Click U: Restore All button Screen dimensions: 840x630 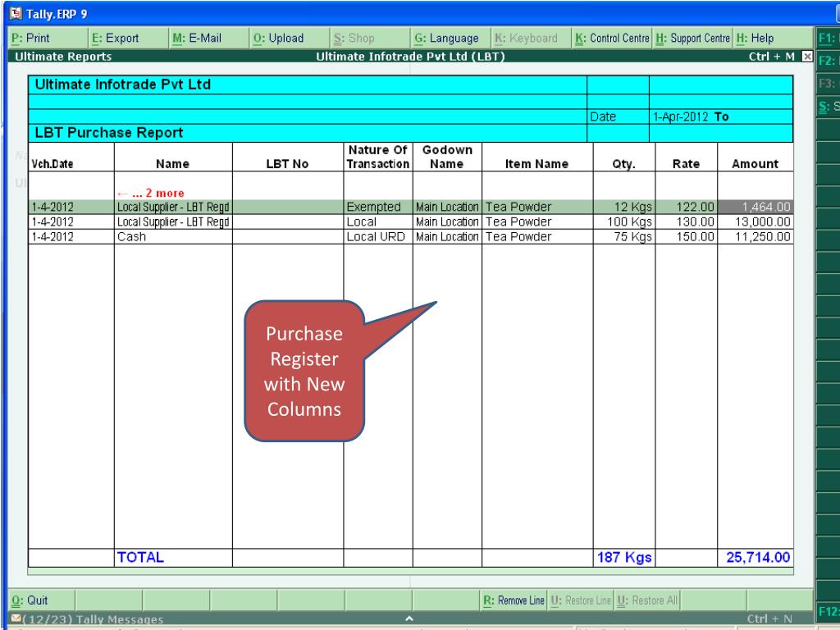[647, 600]
